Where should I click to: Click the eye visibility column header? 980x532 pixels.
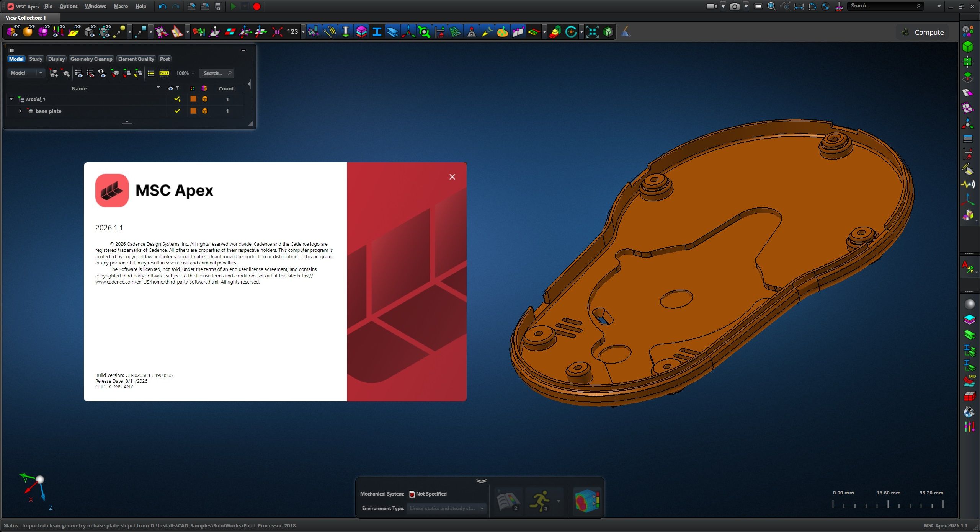(171, 88)
